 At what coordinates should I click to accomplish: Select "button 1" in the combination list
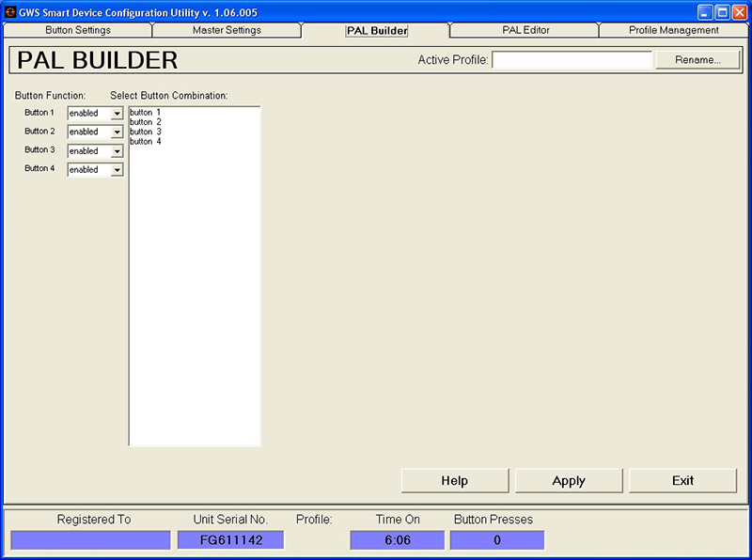[x=146, y=112]
